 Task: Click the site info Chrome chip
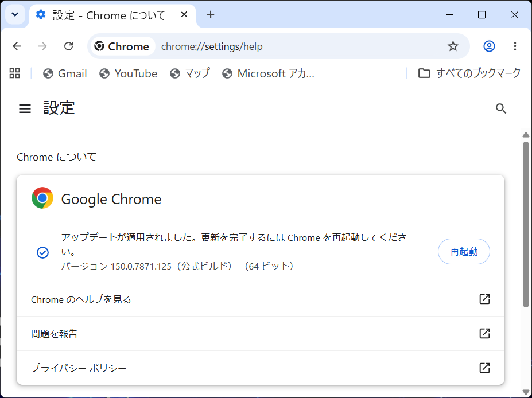click(x=122, y=46)
